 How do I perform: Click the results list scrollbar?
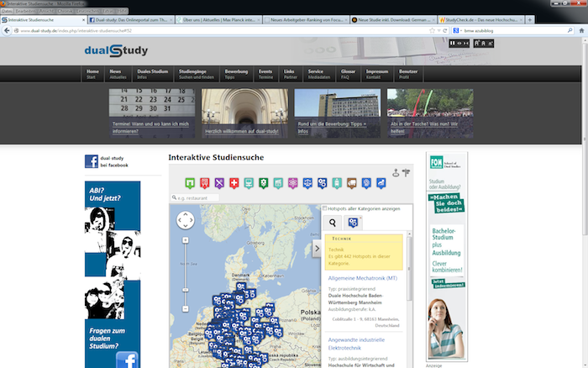[x=409, y=270]
